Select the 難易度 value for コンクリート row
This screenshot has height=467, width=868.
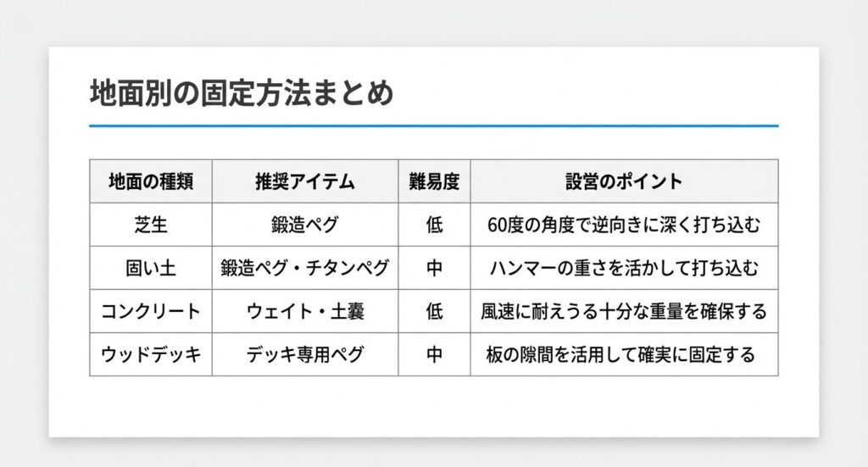pyautogui.click(x=434, y=311)
